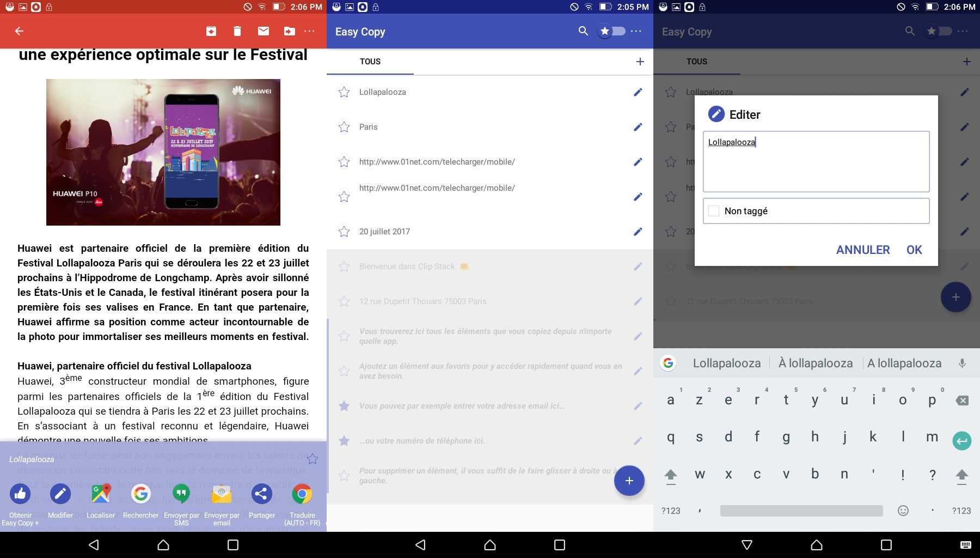
Task: Toggle favorites switch in middle Easy Copy toolbar
Action: [x=611, y=31]
